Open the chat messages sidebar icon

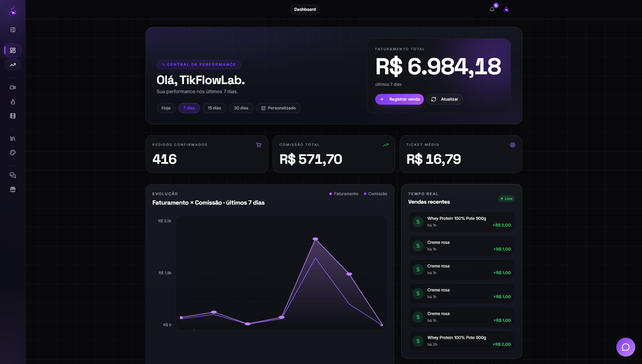tap(13, 175)
